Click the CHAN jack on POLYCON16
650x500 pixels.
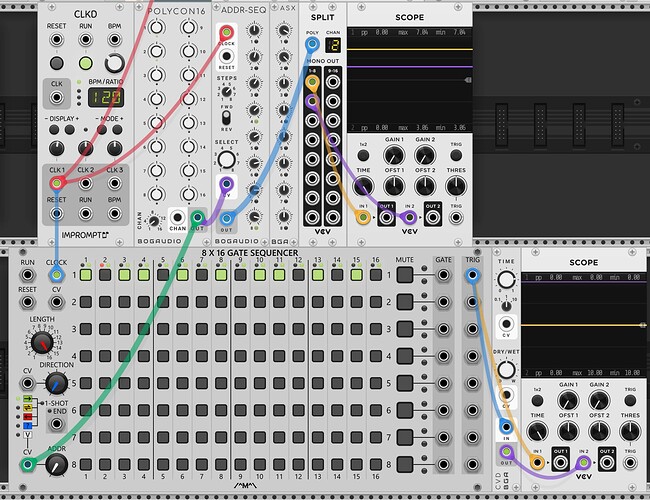[x=177, y=217]
